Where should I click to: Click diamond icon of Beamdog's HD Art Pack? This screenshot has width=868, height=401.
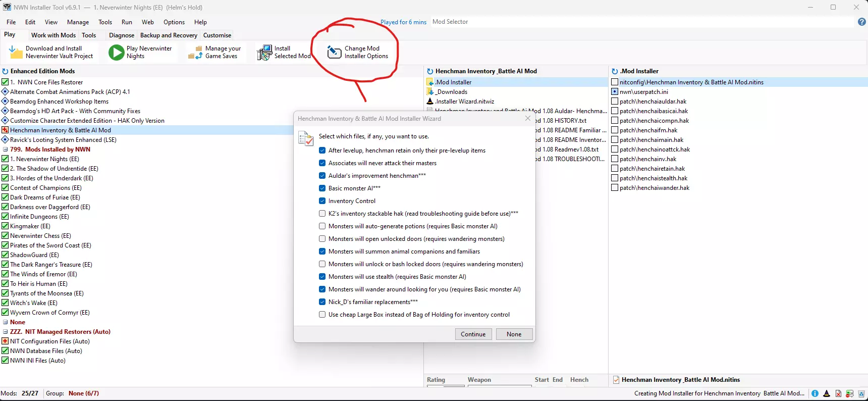[5, 111]
